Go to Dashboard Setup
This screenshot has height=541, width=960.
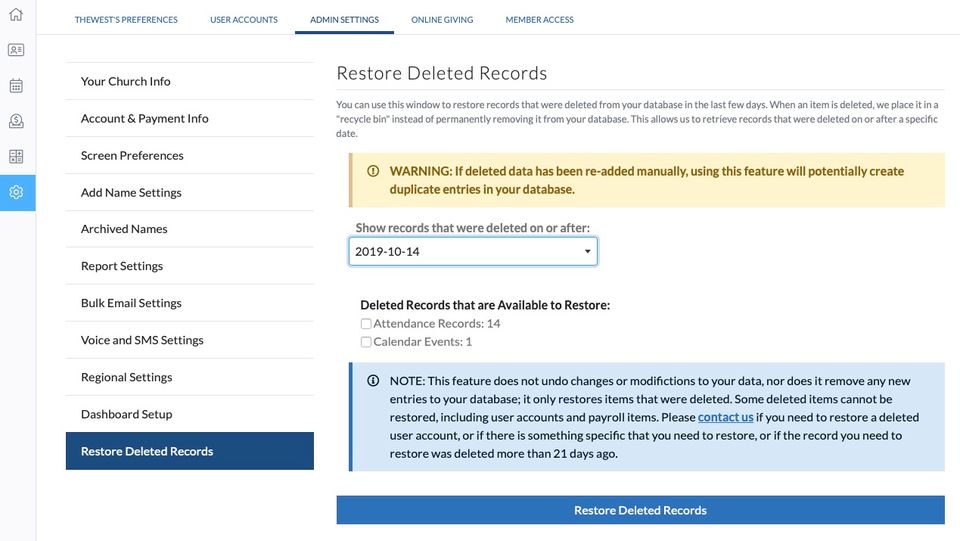point(127,414)
